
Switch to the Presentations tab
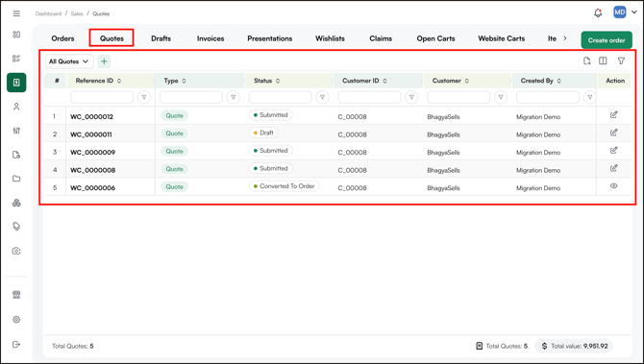coord(270,38)
